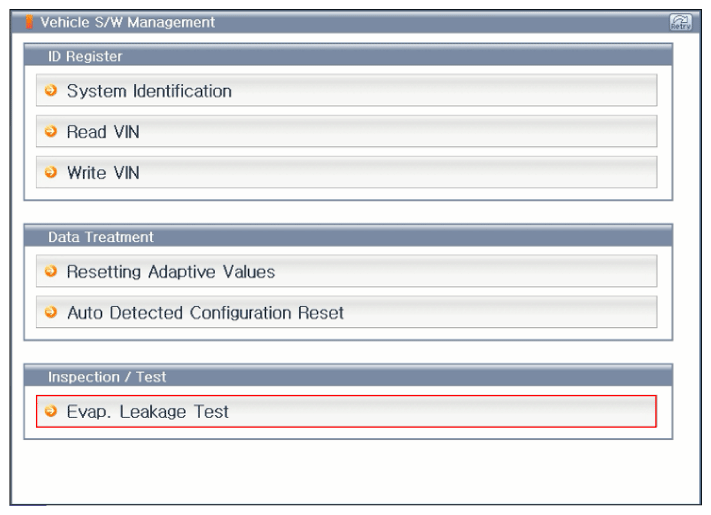Click arrow icon beside Auto Detected Configuration Reset
The height and width of the screenshot is (515, 711).
[x=51, y=312]
